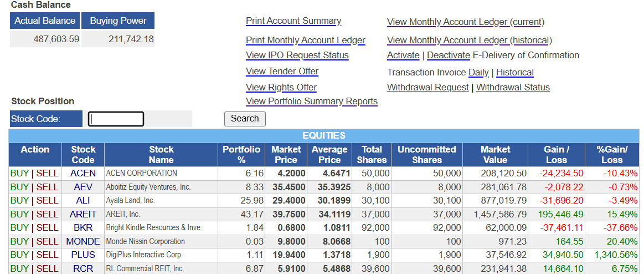Deactivate E-Delivery of Confirmation
The height and width of the screenshot is (274, 644).
pos(449,55)
